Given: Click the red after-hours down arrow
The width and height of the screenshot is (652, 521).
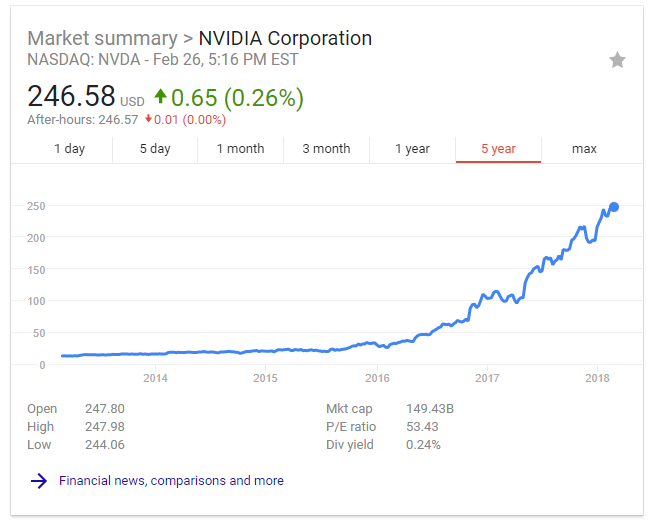Looking at the screenshot, I should 148,120.
